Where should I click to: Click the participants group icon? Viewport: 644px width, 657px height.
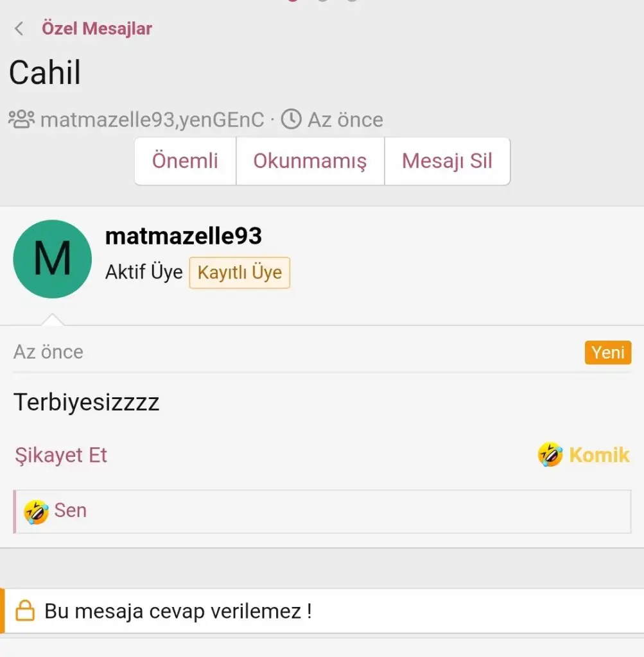(x=21, y=119)
